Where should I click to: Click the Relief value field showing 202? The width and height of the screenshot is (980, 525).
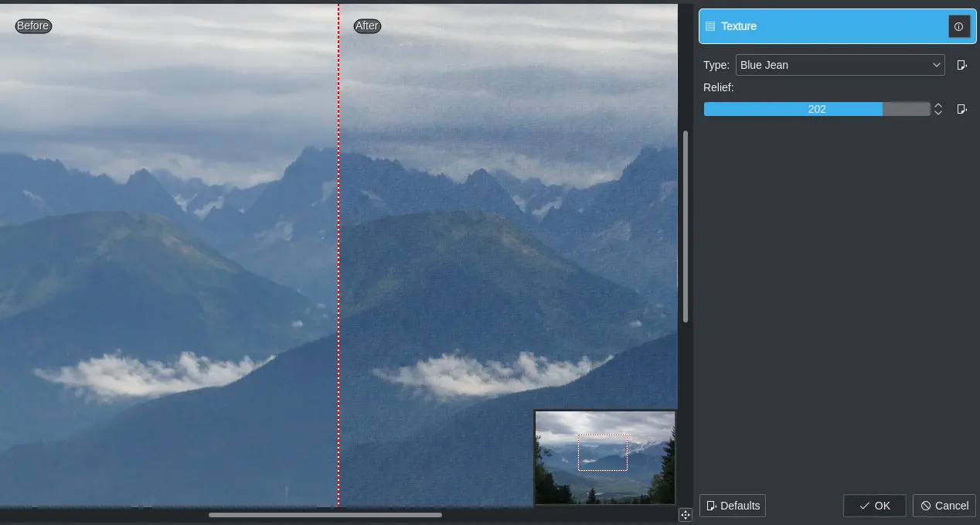point(817,109)
